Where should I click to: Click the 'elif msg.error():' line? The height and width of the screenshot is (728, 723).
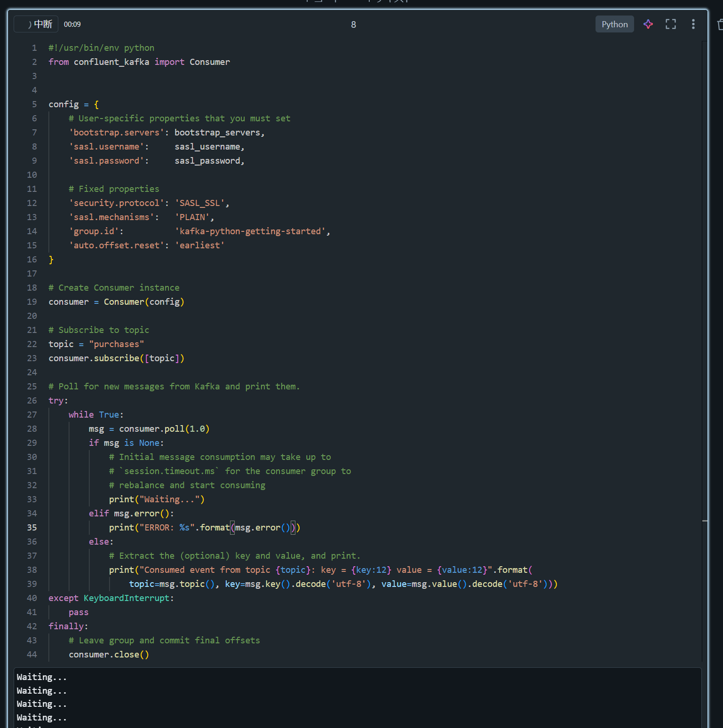coord(132,514)
